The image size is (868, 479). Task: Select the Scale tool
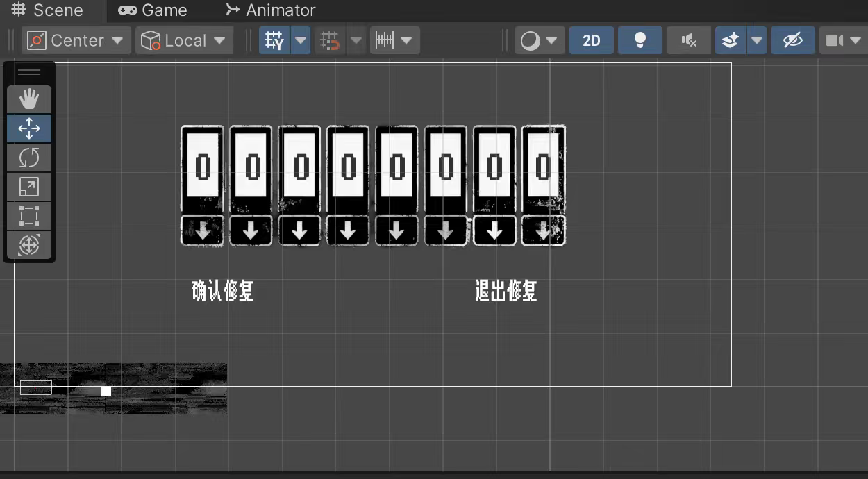pyautogui.click(x=29, y=187)
